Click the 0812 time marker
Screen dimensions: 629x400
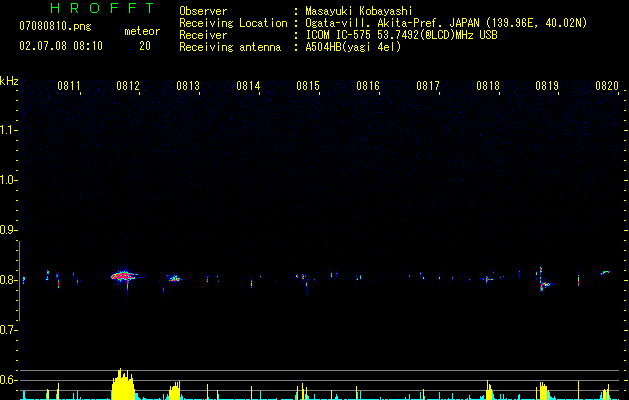128,85
